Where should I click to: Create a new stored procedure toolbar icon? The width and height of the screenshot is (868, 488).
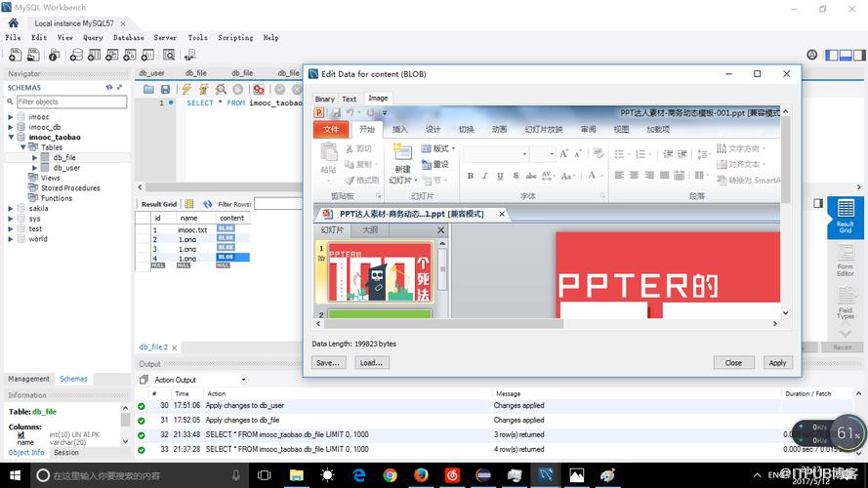[x=130, y=55]
